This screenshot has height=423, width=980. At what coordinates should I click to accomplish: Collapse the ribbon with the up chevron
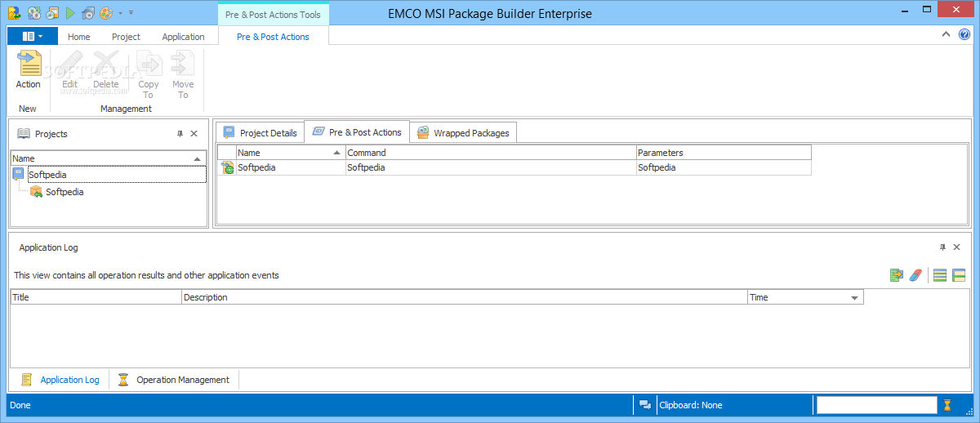(946, 34)
